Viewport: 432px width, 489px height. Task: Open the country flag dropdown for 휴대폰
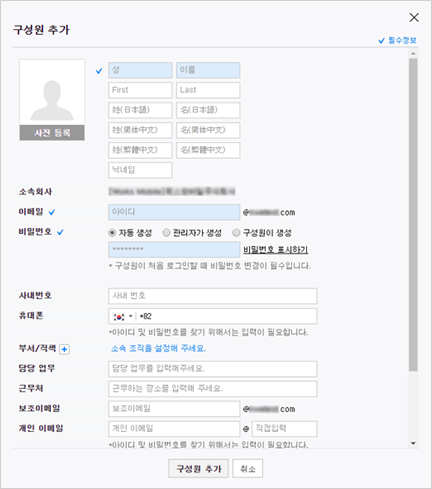pyautogui.click(x=123, y=316)
